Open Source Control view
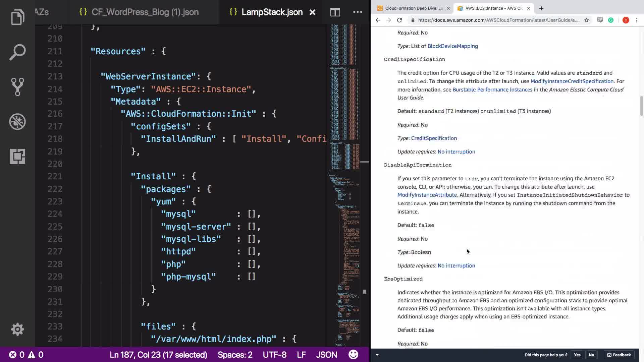 (17, 87)
